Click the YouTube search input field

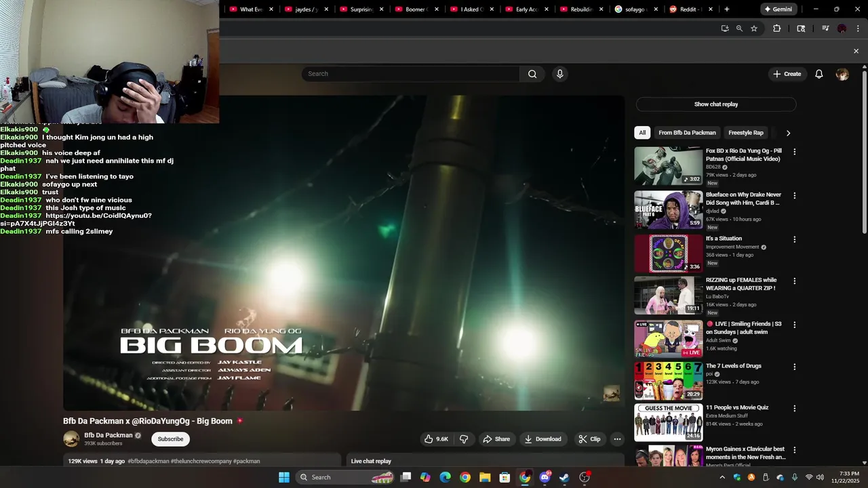click(411, 74)
